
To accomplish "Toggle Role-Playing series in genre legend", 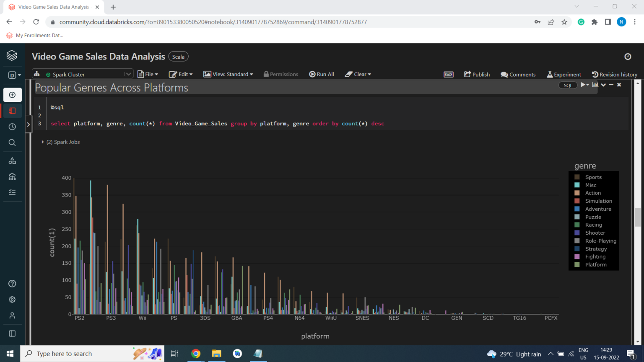I will pyautogui.click(x=600, y=241).
